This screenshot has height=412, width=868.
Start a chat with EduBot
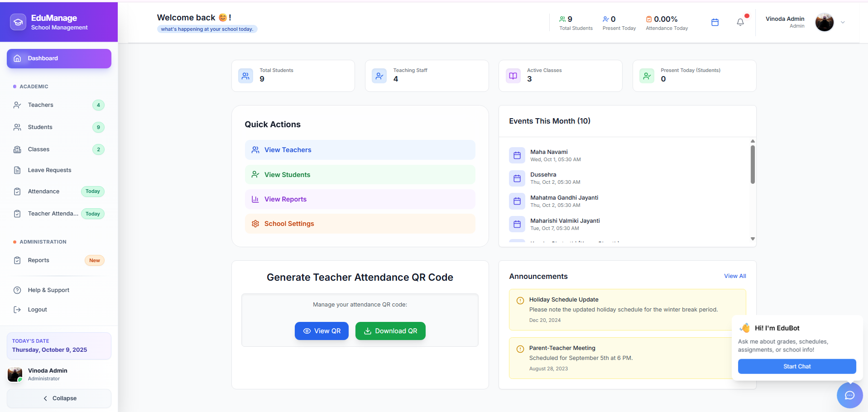(796, 366)
